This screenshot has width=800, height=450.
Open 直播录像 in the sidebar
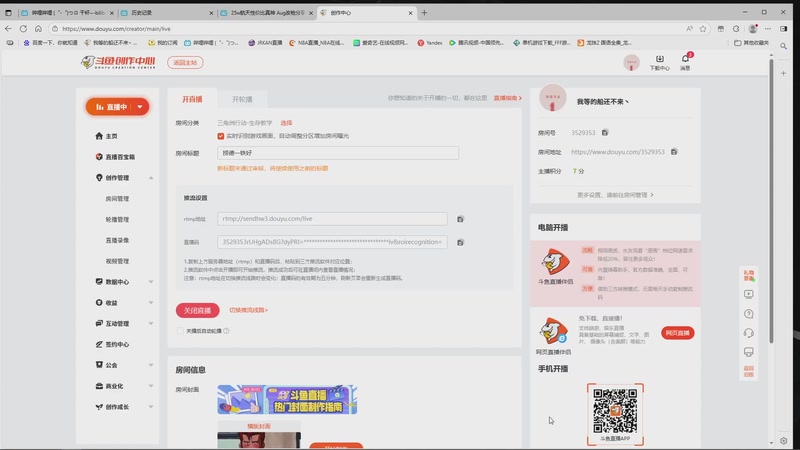tap(117, 240)
